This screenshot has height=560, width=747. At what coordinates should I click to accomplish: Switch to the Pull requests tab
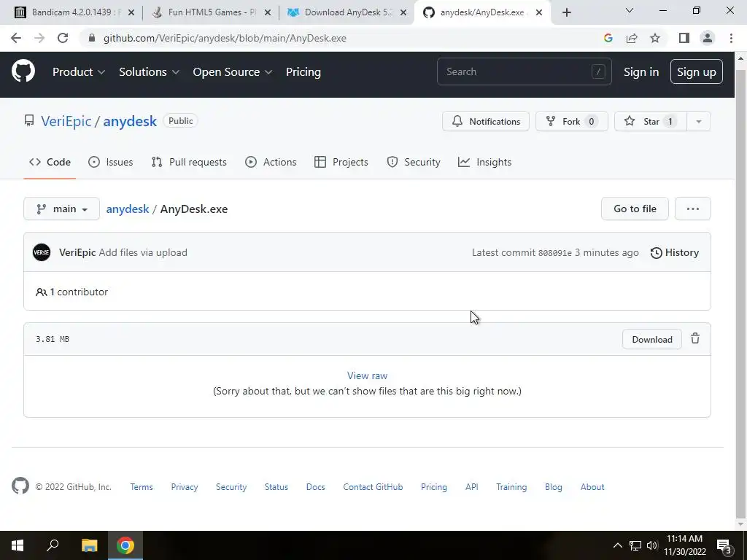point(189,162)
